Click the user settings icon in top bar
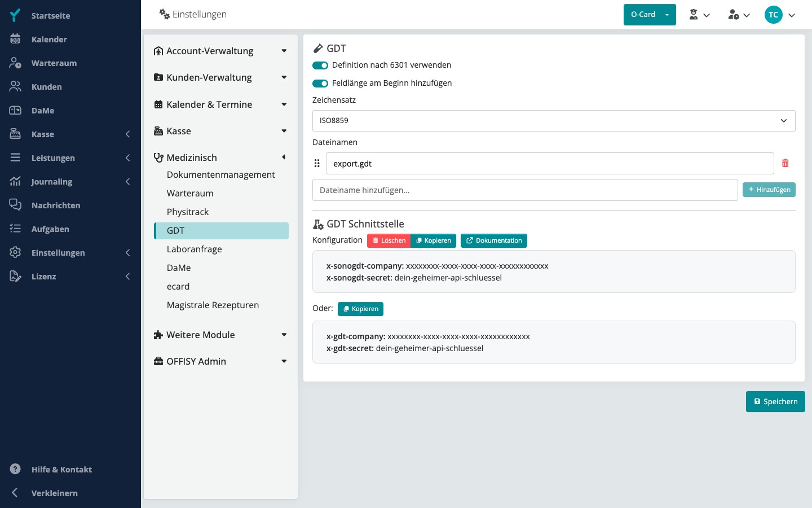 733,15
